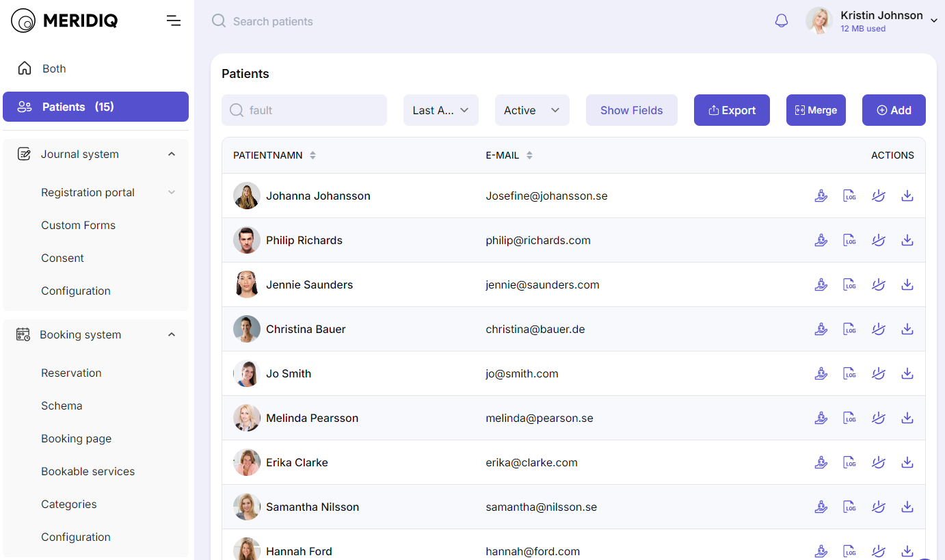
Task: Collapse the sidebar with the hamburger icon
Action: [174, 21]
